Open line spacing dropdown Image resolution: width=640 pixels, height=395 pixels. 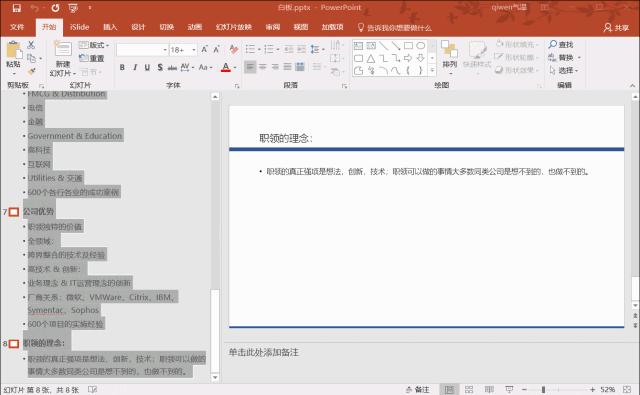coord(318,49)
